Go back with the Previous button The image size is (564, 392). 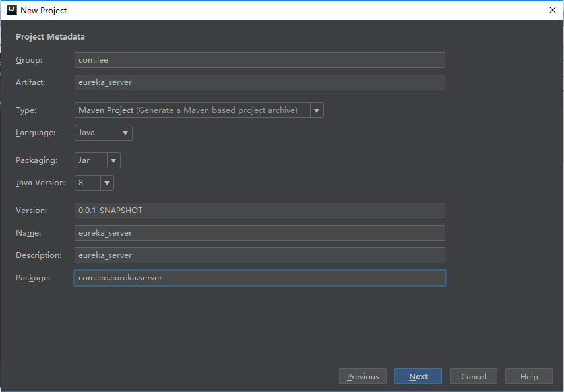(363, 377)
